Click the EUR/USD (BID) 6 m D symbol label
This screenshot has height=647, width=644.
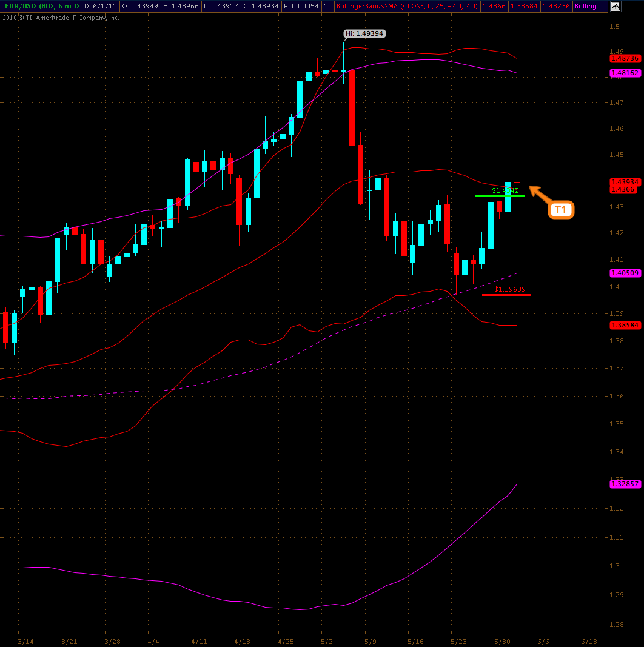tap(40, 6)
